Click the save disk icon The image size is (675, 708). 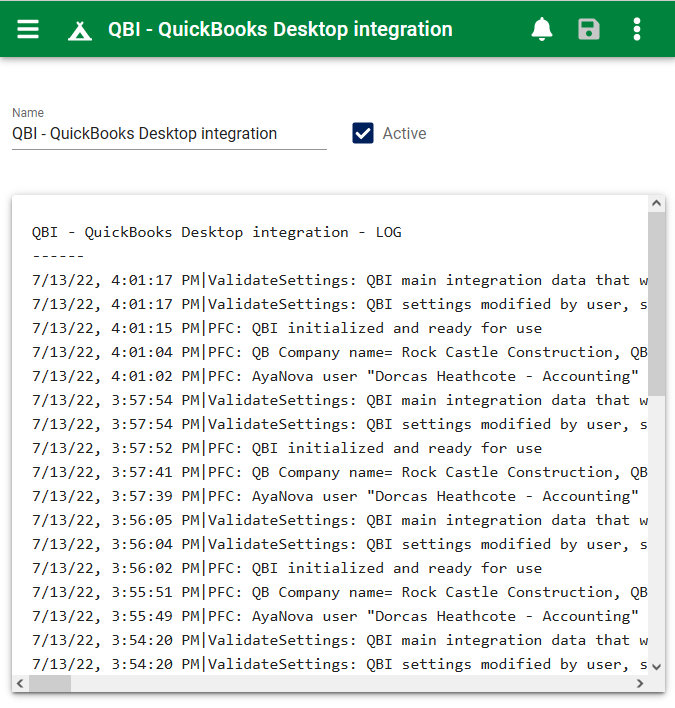pyautogui.click(x=589, y=30)
